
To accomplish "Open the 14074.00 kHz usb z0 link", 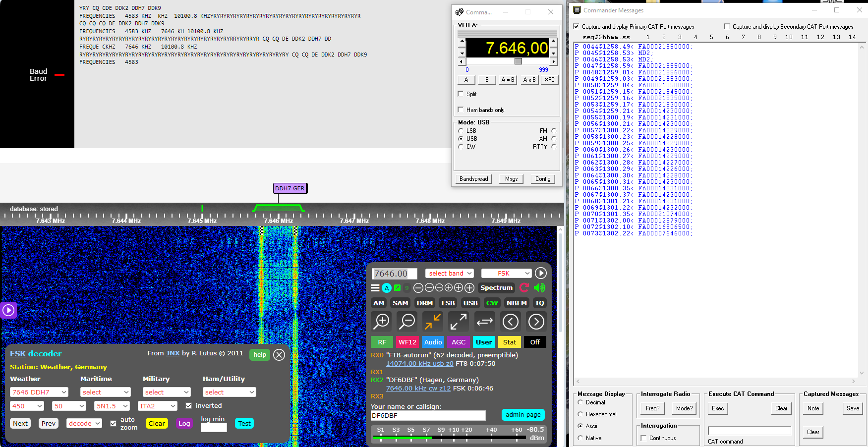I will 419,363.
